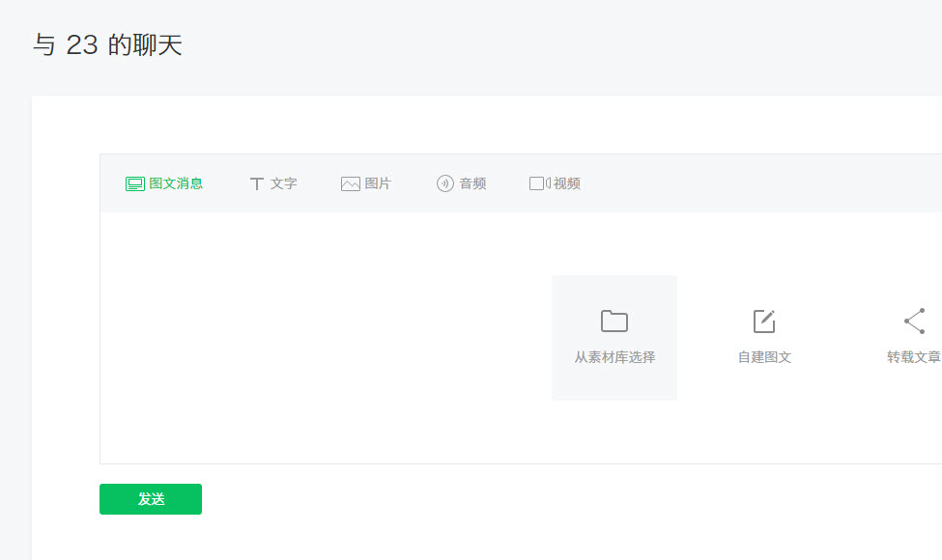
Task: Click the 音频 audio message icon
Action: (x=443, y=182)
